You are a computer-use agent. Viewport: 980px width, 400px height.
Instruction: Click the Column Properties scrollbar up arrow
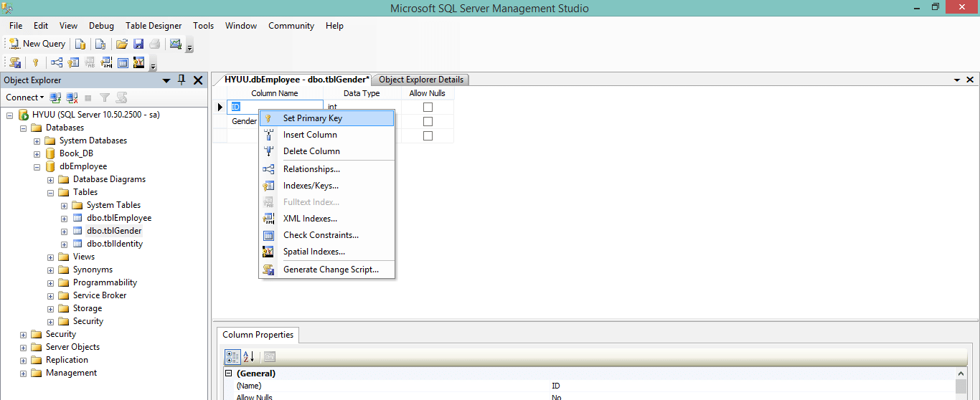point(961,373)
